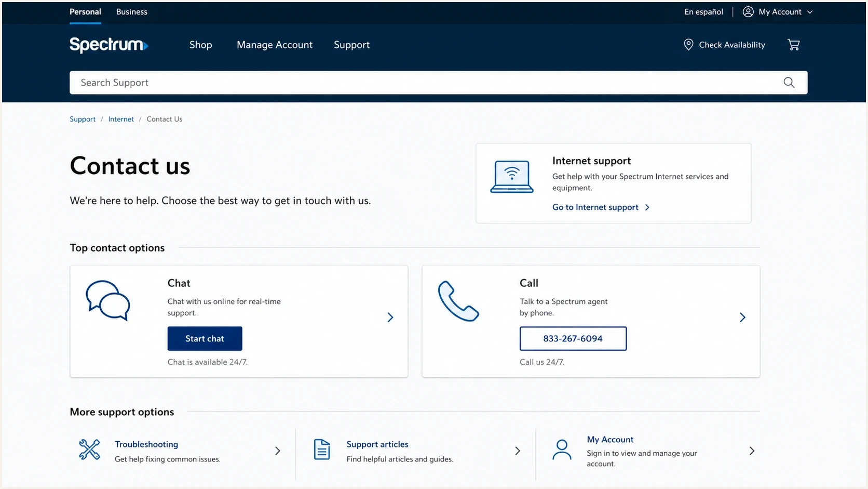Screen dimensions: 868x489
Task: Click the My Account profile icon in header
Action: point(748,12)
